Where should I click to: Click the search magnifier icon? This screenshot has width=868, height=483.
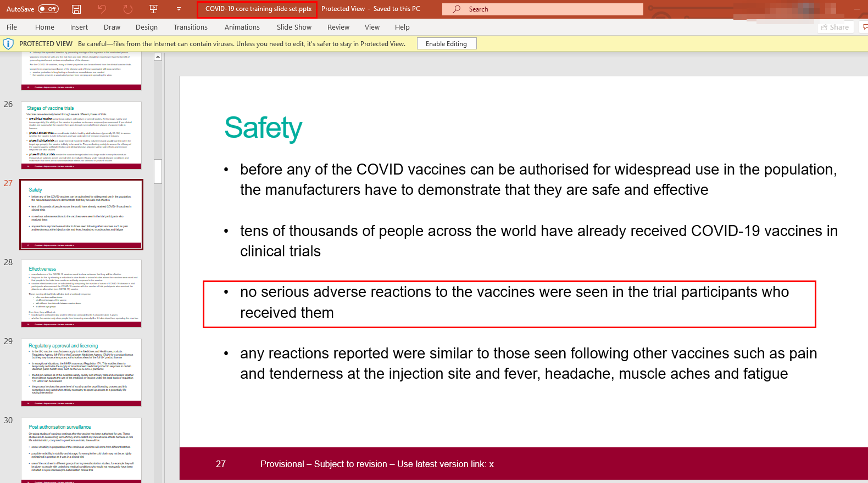coord(457,9)
